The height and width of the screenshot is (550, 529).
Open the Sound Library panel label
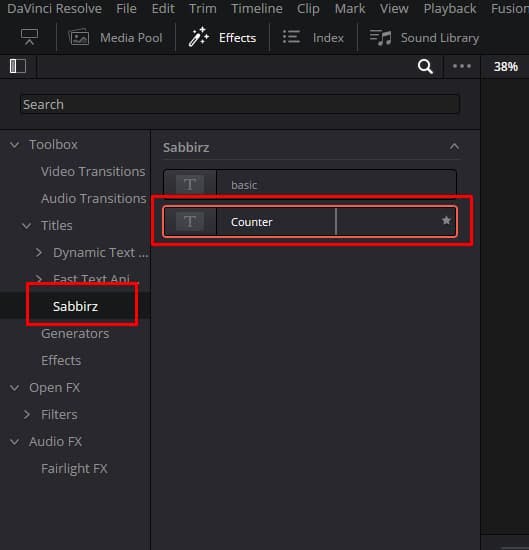coord(440,38)
